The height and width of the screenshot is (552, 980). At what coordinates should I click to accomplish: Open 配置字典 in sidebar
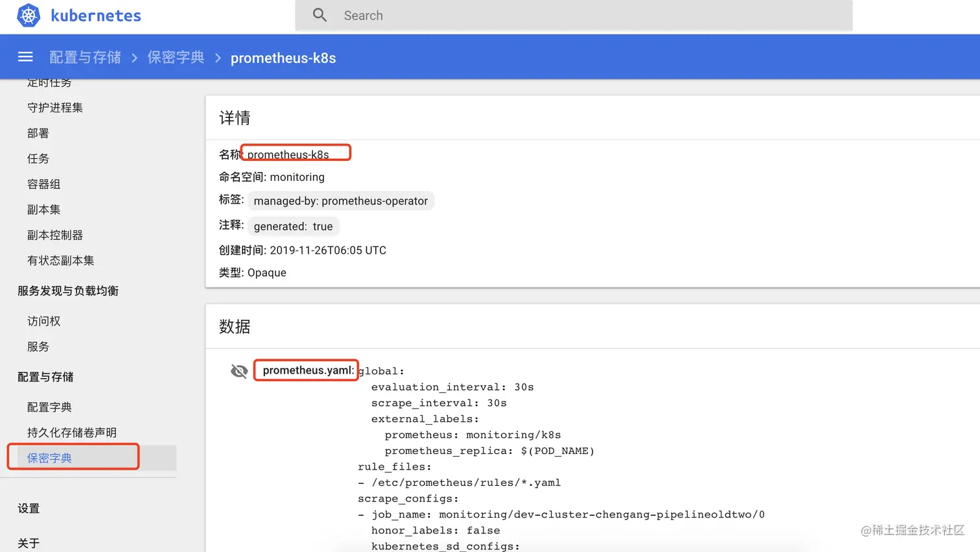(x=49, y=407)
